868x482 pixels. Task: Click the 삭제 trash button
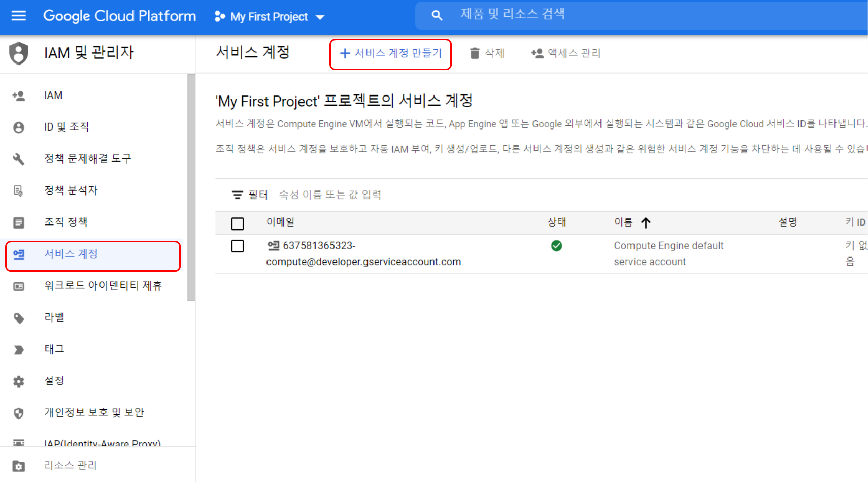(x=487, y=53)
